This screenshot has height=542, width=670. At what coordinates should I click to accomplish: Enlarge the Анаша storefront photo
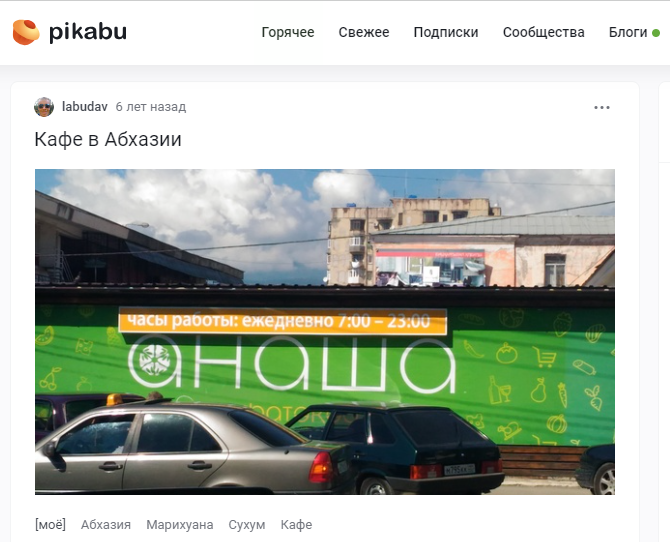pyautogui.click(x=325, y=332)
